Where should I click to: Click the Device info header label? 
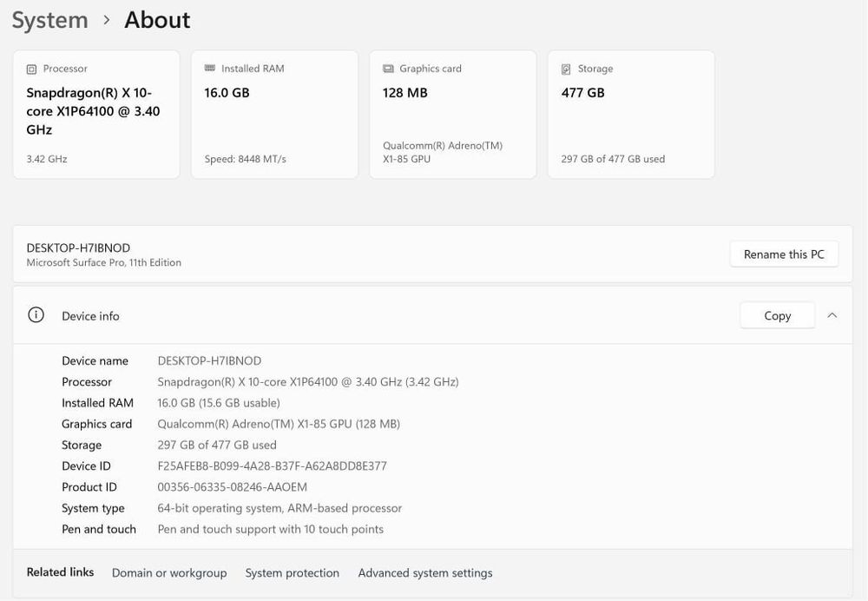coord(90,316)
